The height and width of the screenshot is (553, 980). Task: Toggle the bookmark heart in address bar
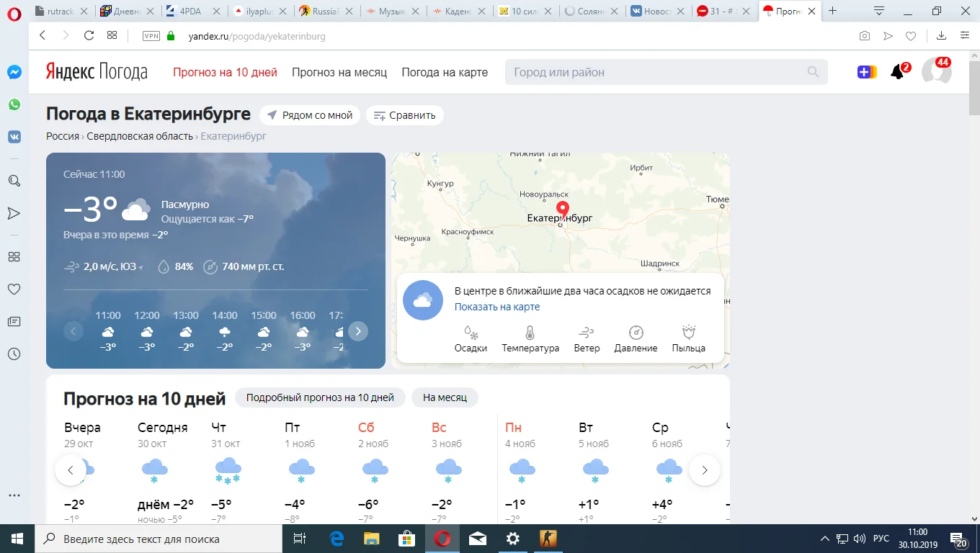[x=911, y=36]
